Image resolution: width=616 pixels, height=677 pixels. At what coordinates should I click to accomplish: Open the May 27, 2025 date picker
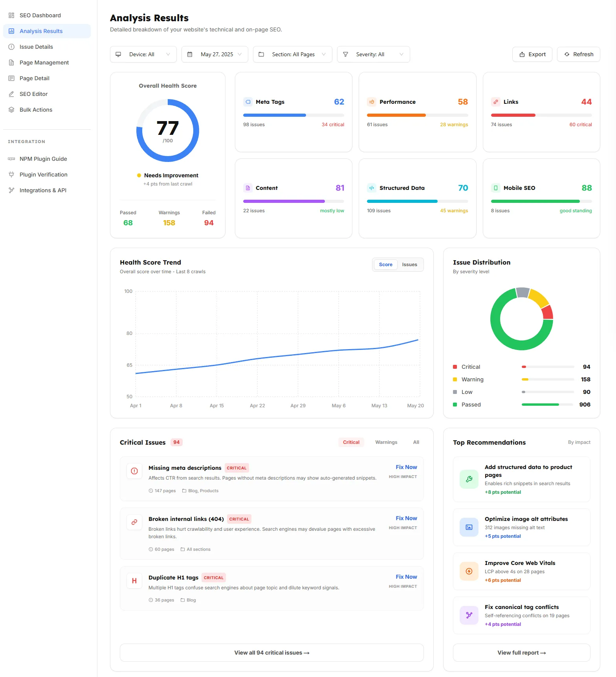215,54
